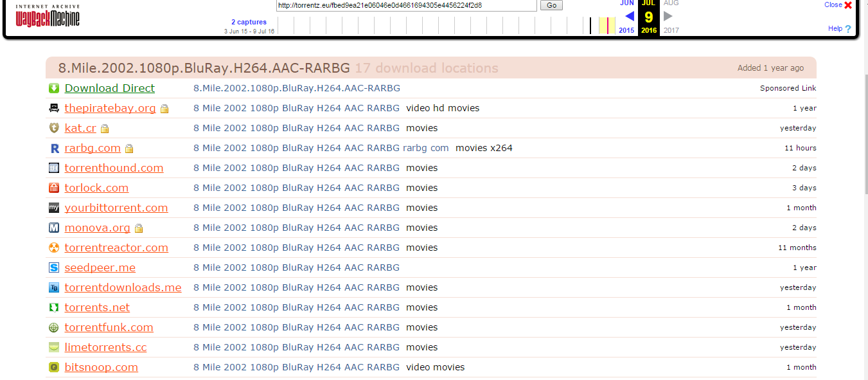
Task: Click 'video hd movies' category in thepiratebay.org row
Action: (443, 108)
